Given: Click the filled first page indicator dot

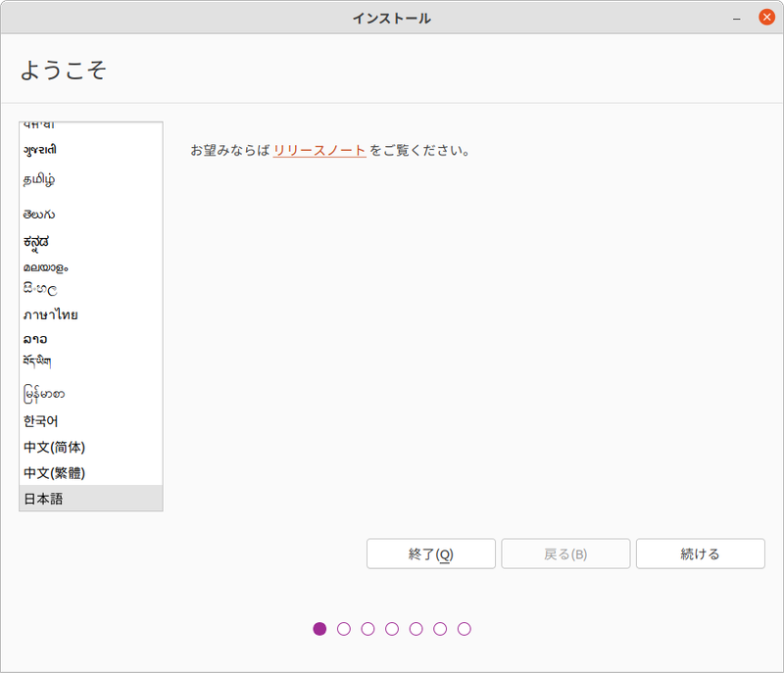Looking at the screenshot, I should tap(319, 629).
